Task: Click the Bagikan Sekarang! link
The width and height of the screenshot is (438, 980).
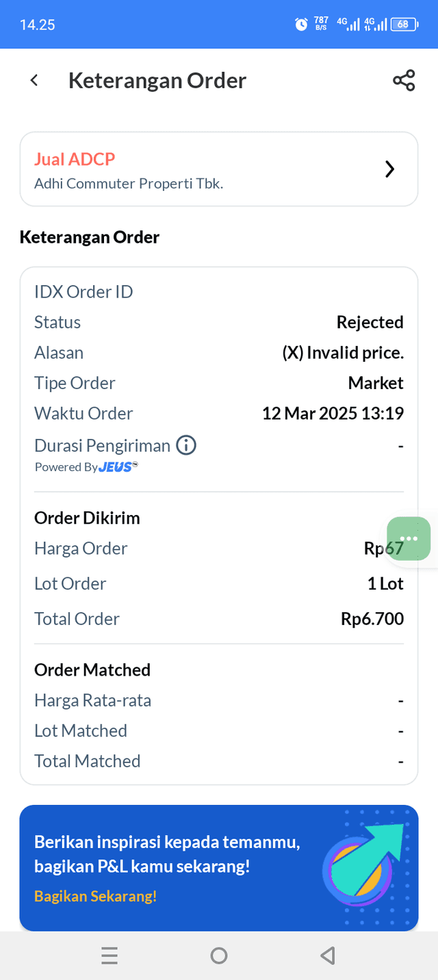Action: 96,896
